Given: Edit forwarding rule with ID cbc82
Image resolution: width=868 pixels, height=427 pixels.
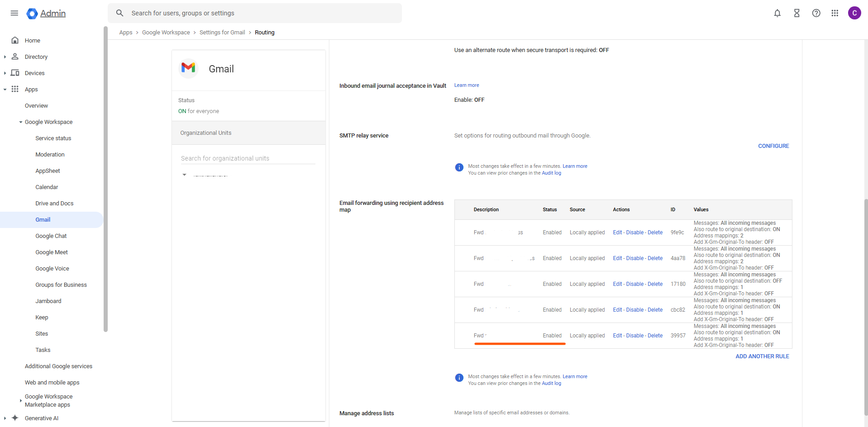Looking at the screenshot, I should (617, 310).
